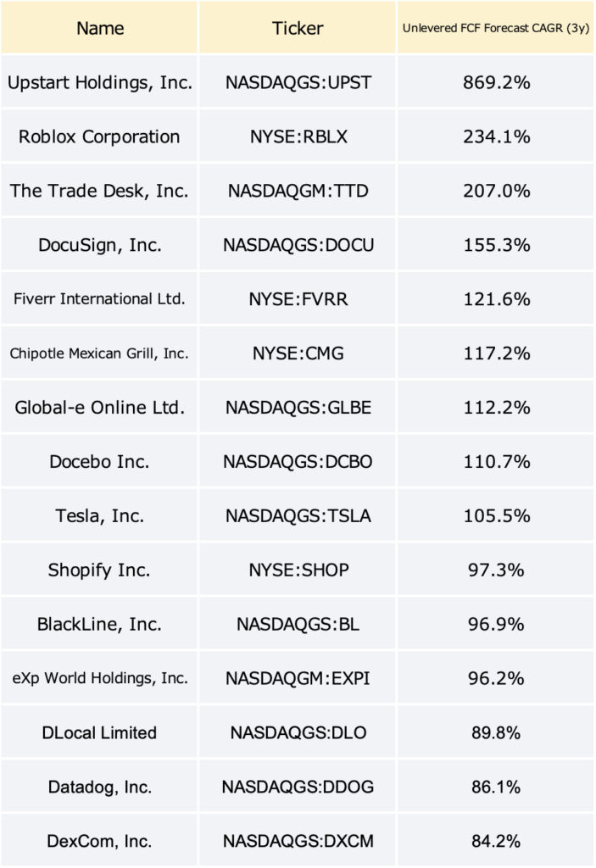This screenshot has width=596, height=868.
Task: Click The Trade Desk, Inc. cell
Action: tap(99, 191)
